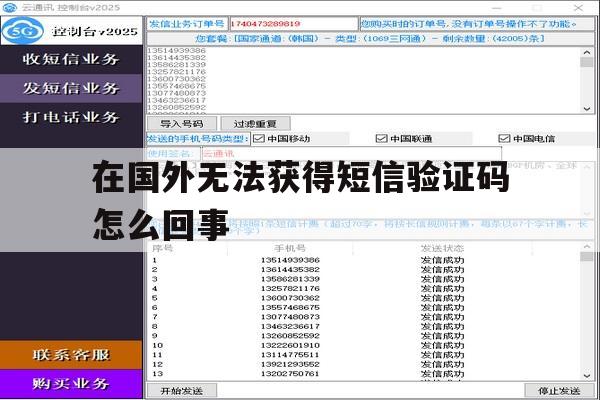Close the 云通讯 控制台 window
This screenshot has height=400, width=600.
coord(578,7)
